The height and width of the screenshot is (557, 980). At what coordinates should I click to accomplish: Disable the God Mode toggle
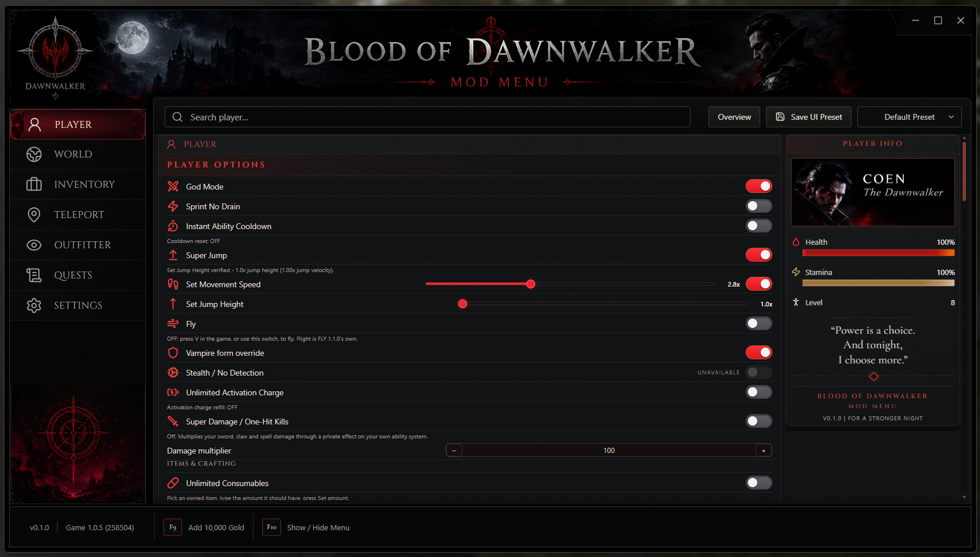pos(759,186)
